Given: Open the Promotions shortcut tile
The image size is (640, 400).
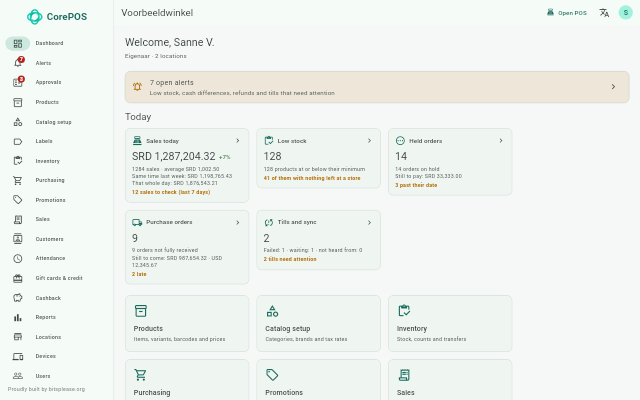Looking at the screenshot, I should (x=318, y=380).
